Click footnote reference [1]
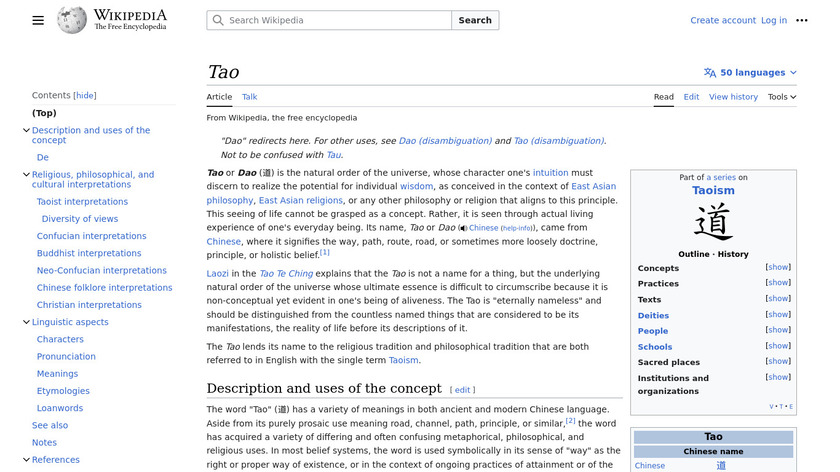 coord(325,252)
